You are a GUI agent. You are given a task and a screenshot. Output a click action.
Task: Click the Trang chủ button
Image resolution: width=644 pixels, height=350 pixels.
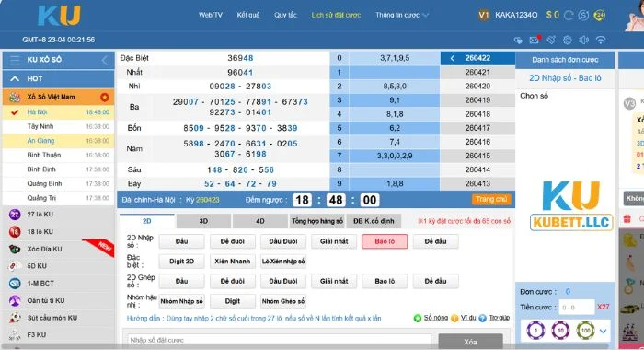tap(491, 200)
